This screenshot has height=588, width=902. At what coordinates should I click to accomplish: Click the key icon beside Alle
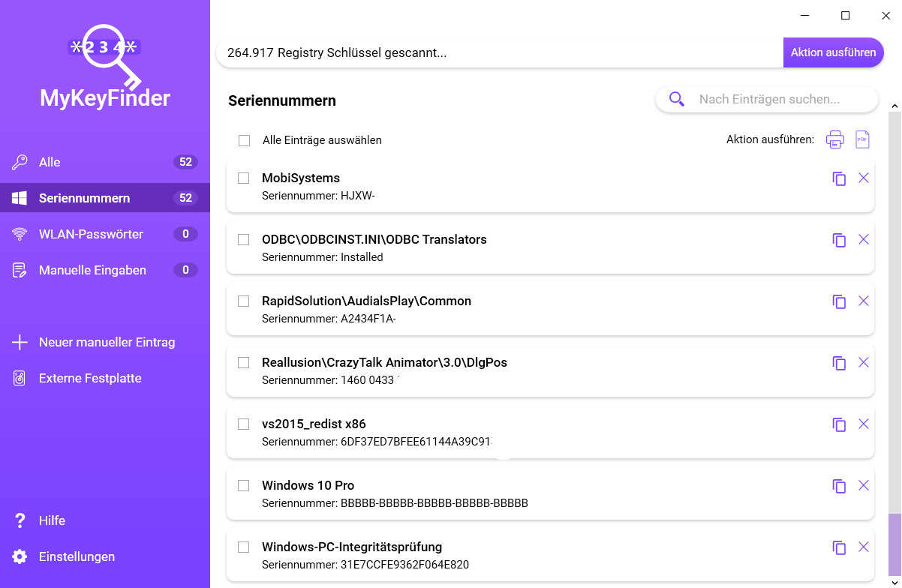click(x=20, y=162)
